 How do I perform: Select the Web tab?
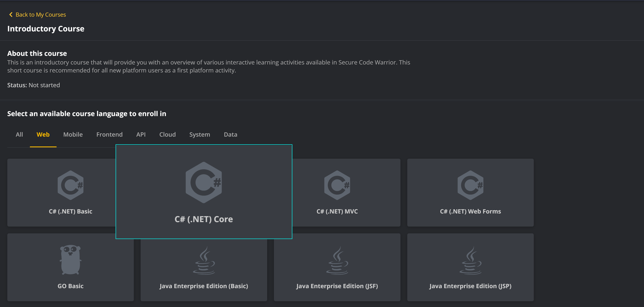(x=43, y=135)
